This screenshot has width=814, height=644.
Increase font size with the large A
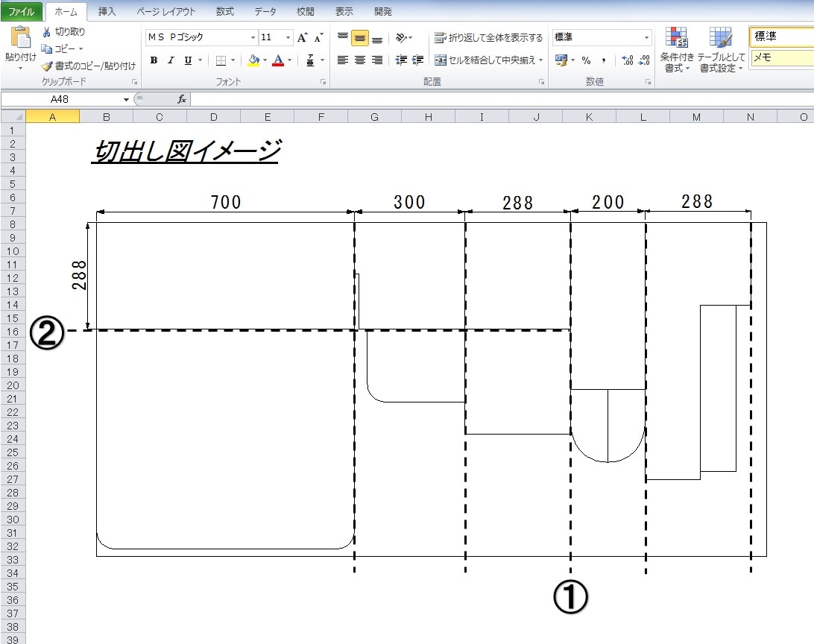pyautogui.click(x=302, y=37)
